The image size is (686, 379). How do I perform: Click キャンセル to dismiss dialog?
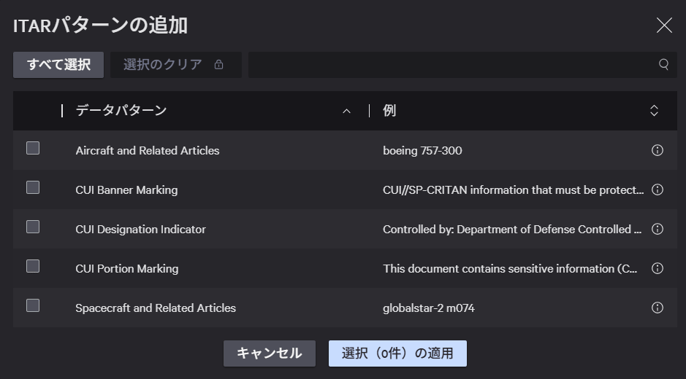coord(270,353)
